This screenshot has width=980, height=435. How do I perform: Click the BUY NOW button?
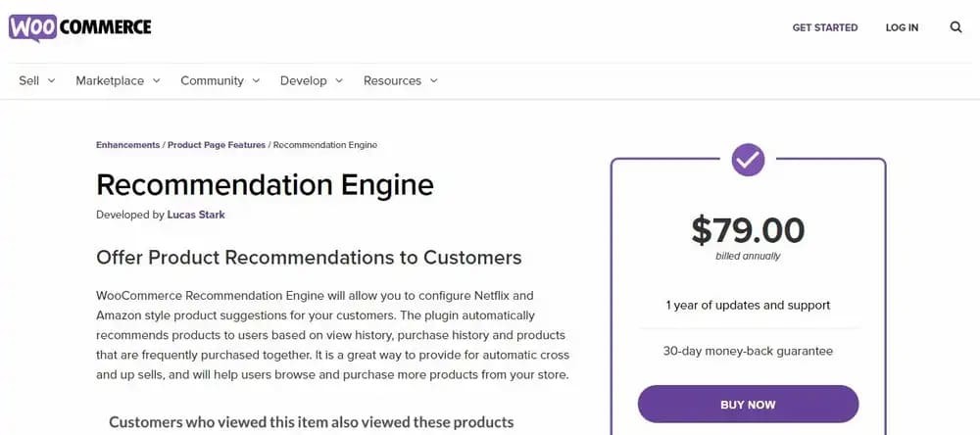pyautogui.click(x=748, y=405)
